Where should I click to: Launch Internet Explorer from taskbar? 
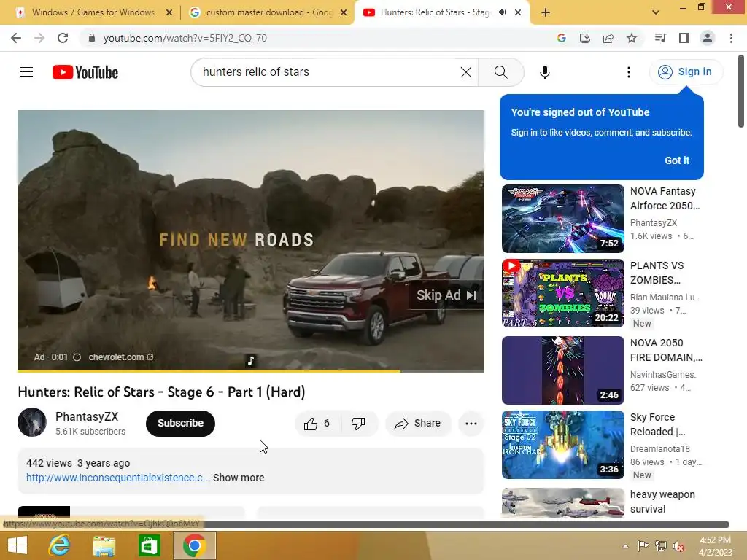[59, 545]
